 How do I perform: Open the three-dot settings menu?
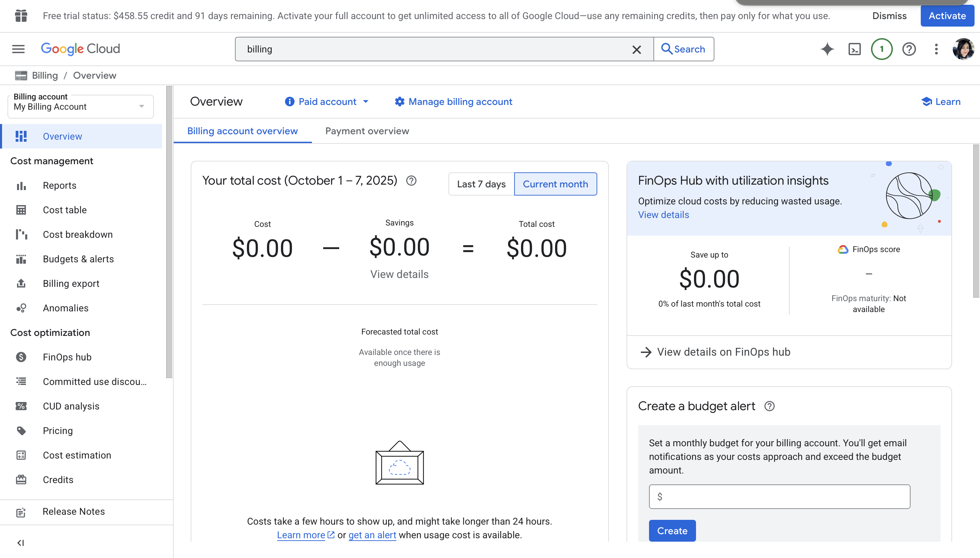936,49
